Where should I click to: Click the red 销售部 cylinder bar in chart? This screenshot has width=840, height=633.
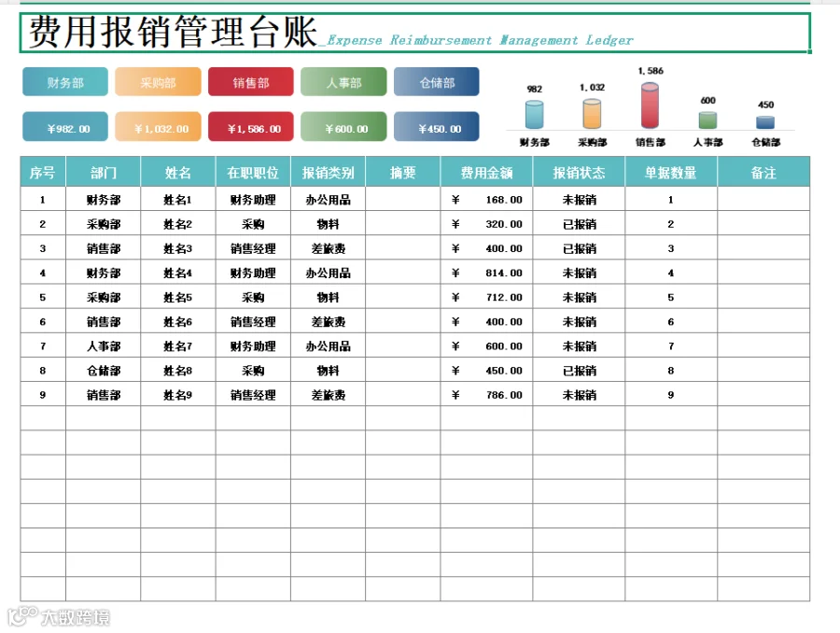(650, 105)
